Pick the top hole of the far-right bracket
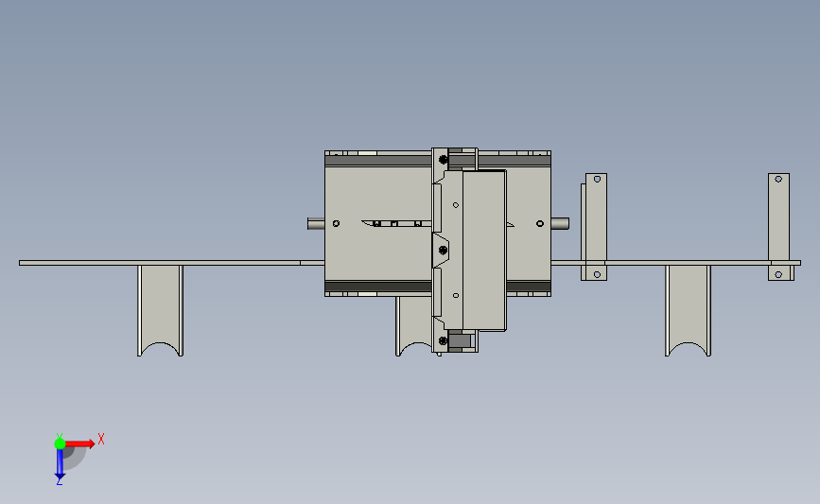 (x=778, y=180)
